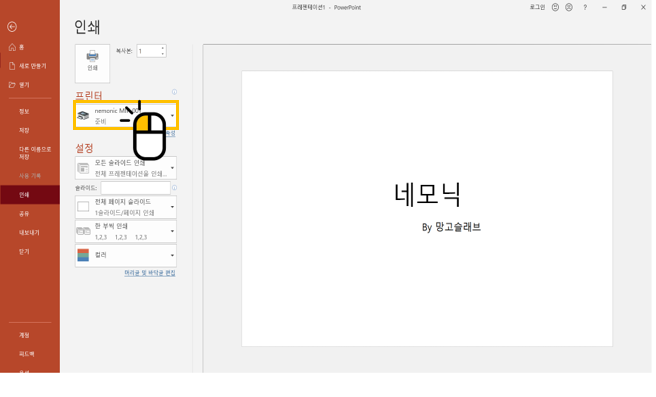Choose 저장 in the sidebar
Viewport: 656px width, 397px height.
24,130
